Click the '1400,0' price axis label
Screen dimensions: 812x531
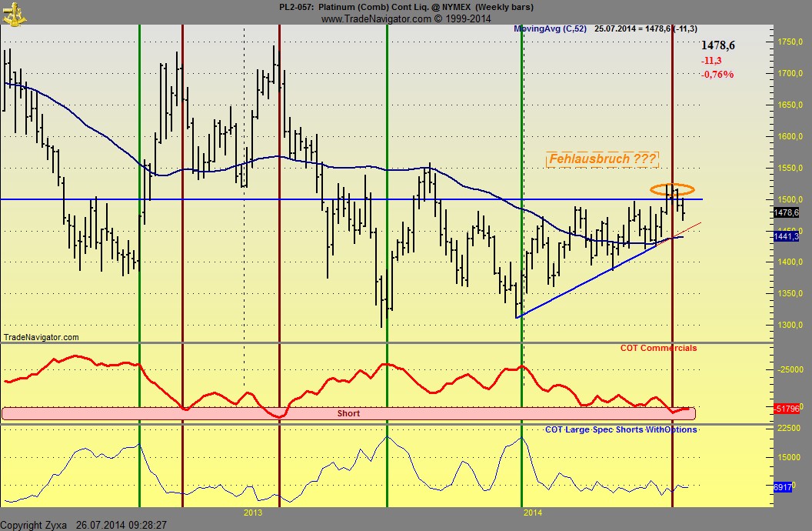[x=790, y=262]
